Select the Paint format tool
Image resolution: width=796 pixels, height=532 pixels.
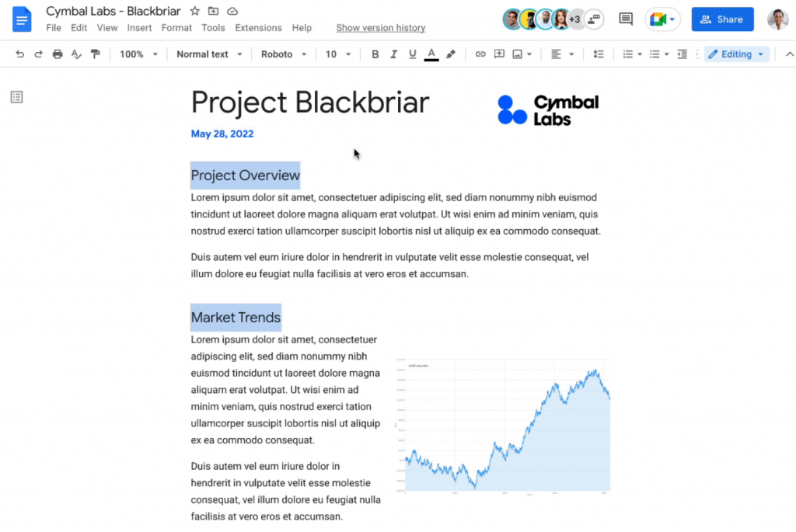pyautogui.click(x=95, y=54)
